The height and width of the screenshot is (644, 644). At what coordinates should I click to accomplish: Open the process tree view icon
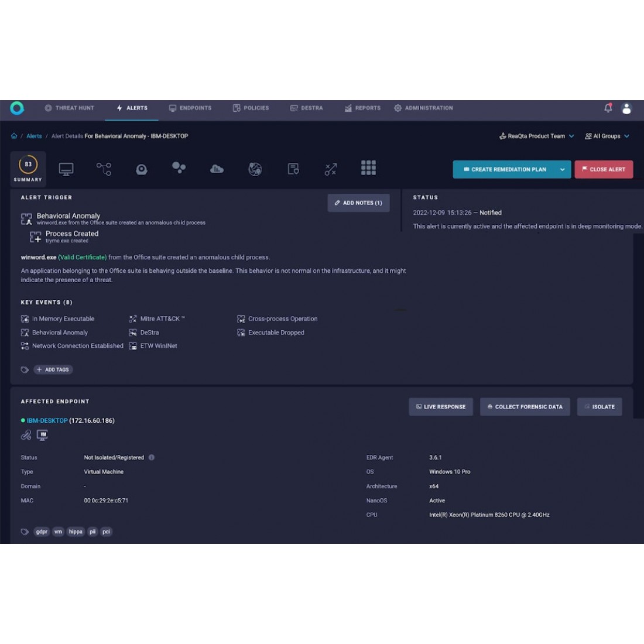(104, 169)
